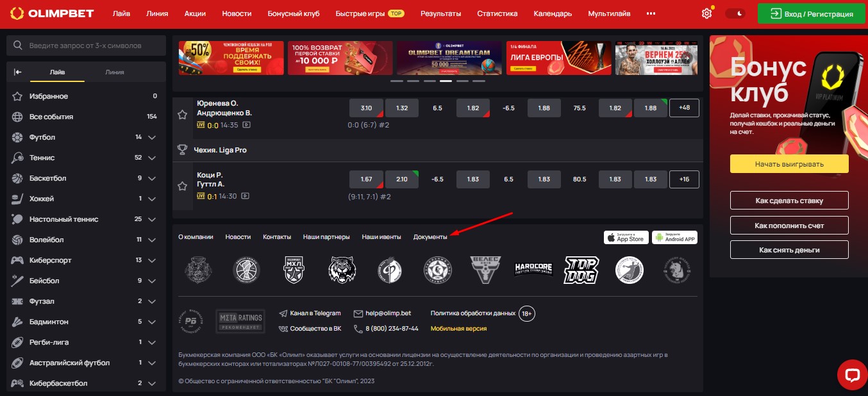
Task: Open Все события globe item
Action: coord(18,117)
